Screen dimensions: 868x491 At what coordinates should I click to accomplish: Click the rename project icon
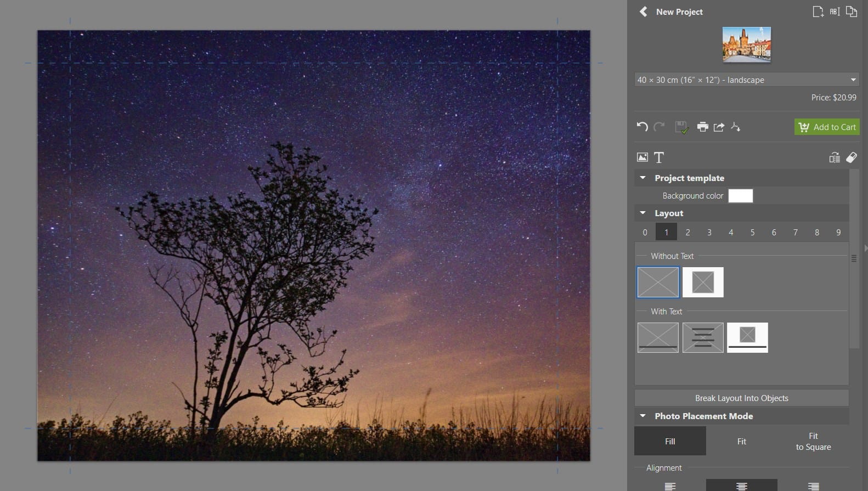pyautogui.click(x=835, y=12)
